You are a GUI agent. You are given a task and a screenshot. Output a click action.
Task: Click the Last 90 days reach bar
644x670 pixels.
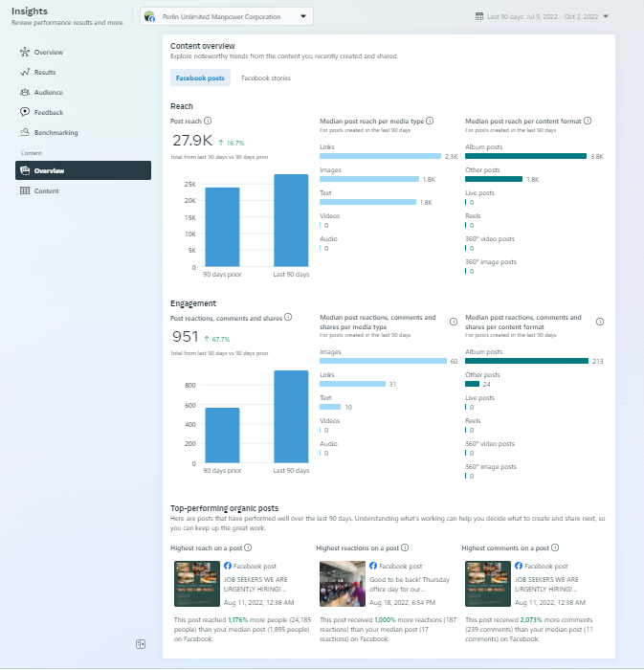click(x=291, y=220)
